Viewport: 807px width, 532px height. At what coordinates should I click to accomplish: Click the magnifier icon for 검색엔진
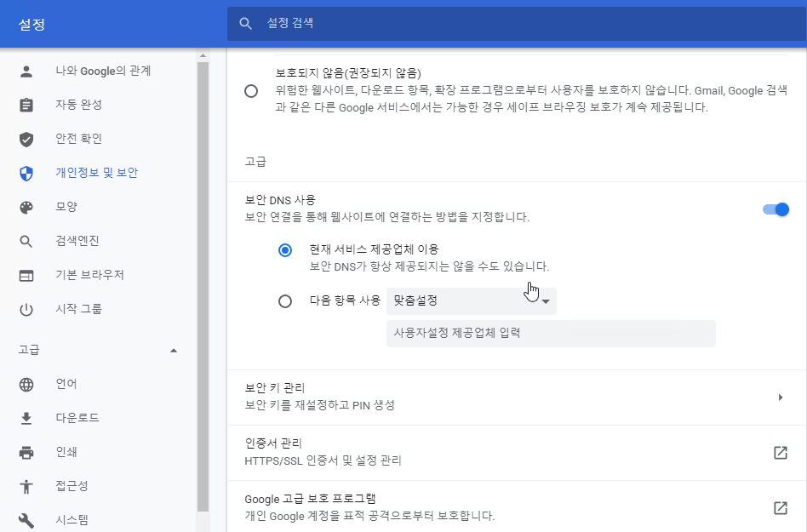pyautogui.click(x=26, y=241)
